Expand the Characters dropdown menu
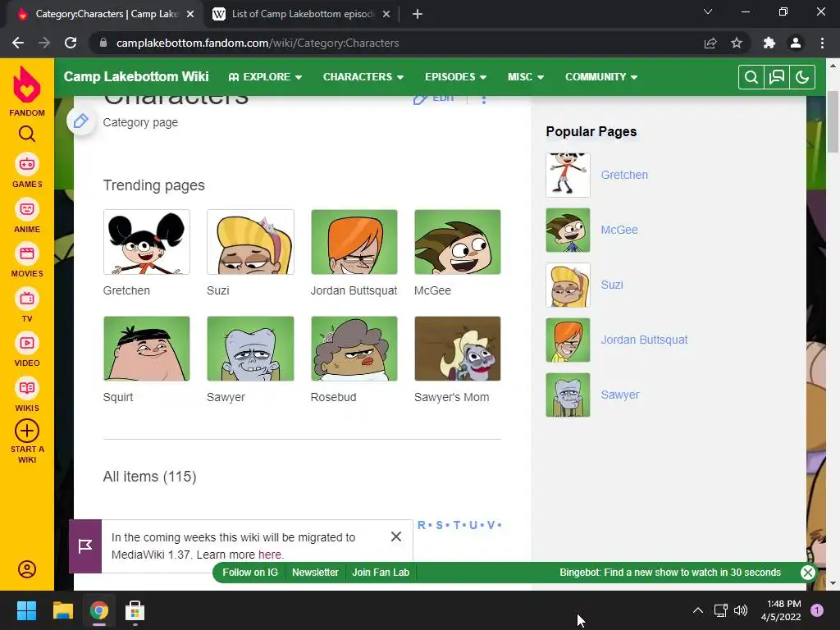Image resolution: width=840 pixels, height=630 pixels. (363, 76)
